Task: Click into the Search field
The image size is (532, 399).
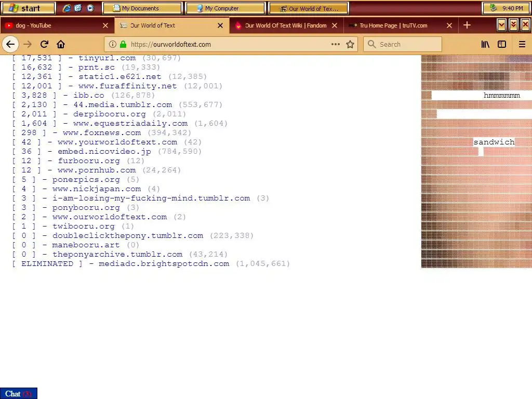Action: coord(403,44)
